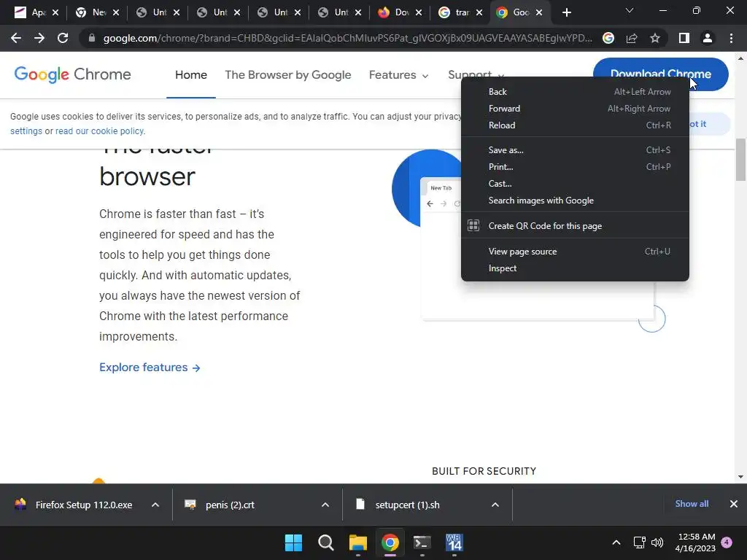This screenshot has height=560, width=747.
Task: Open the WB 14 taskbar app
Action: tap(454, 542)
